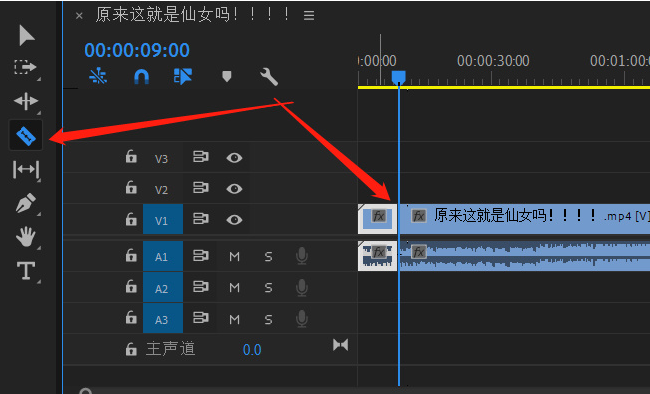Screen dimensions: 650x394
Task: Click the 00:00:09:00 playhead timecode
Action: coord(137,50)
